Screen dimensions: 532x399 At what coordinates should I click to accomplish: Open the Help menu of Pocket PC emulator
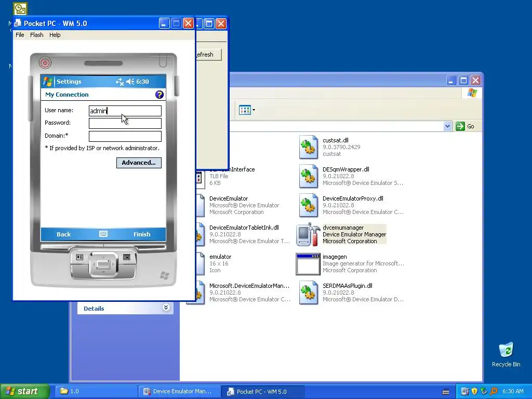pos(55,35)
